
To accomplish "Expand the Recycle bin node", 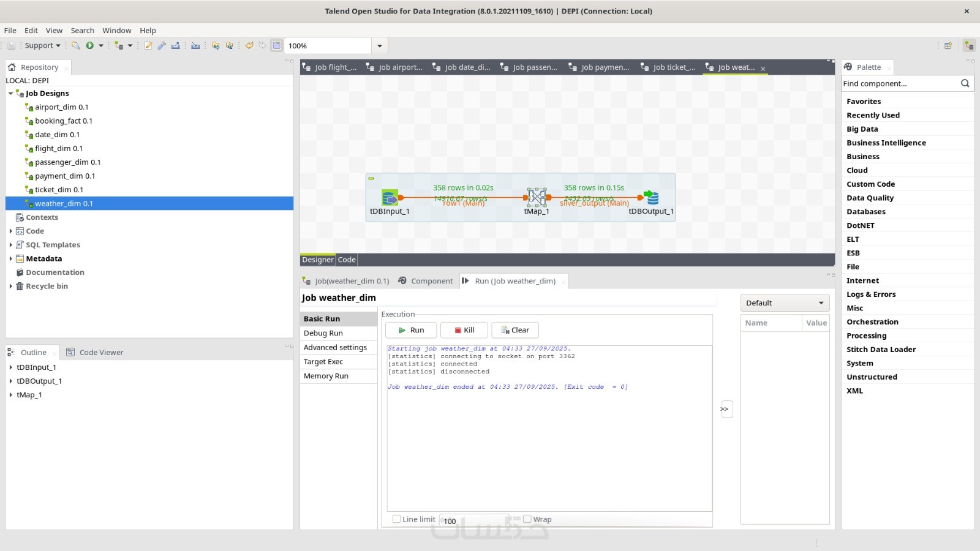I will (11, 287).
